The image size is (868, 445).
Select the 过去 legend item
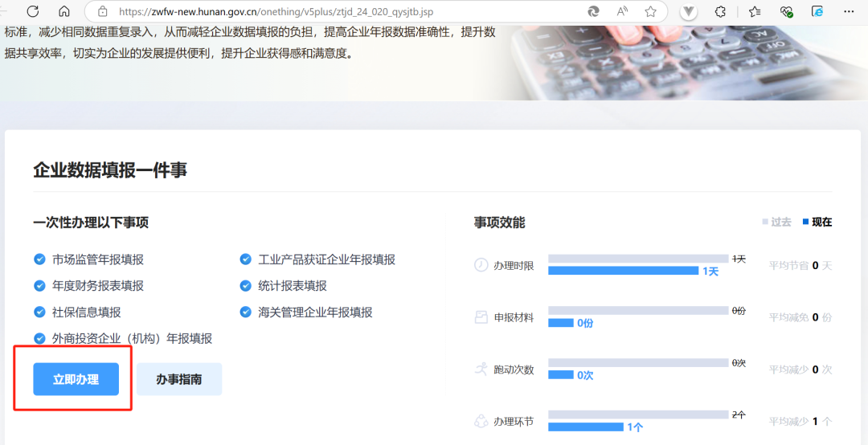pos(776,222)
